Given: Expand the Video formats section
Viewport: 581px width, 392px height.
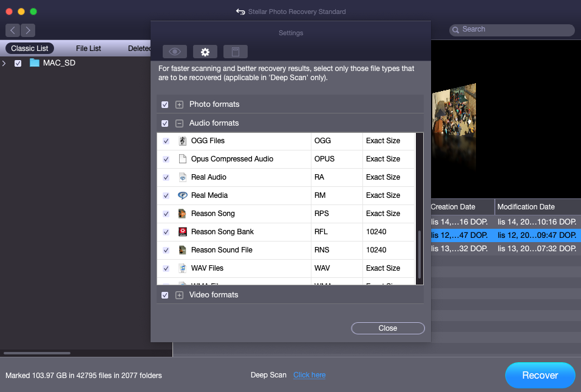Looking at the screenshot, I should coord(179,295).
